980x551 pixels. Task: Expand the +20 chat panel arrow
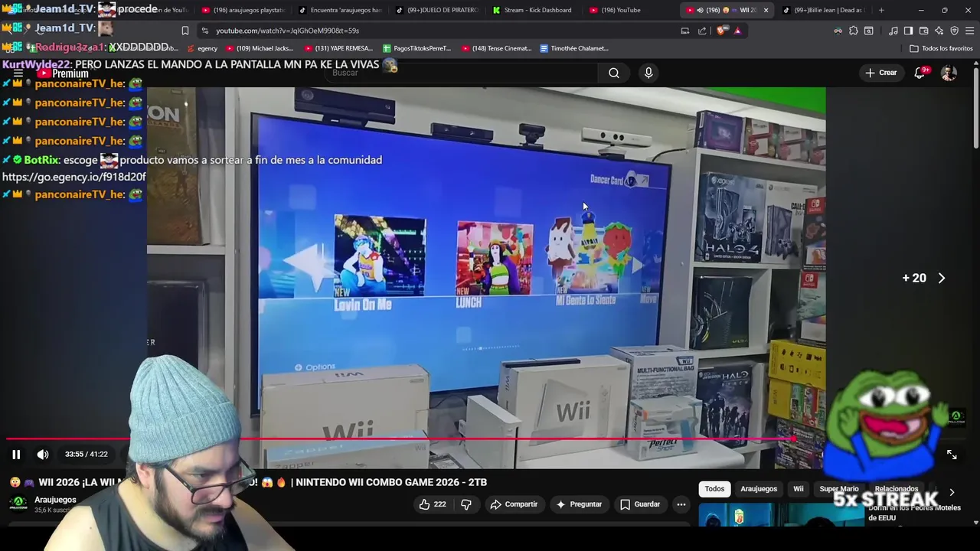point(942,279)
